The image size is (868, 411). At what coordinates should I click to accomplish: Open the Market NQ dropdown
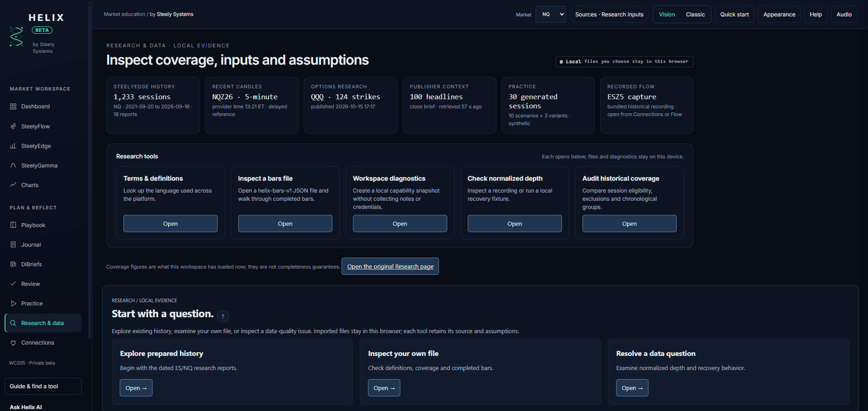pyautogui.click(x=551, y=15)
